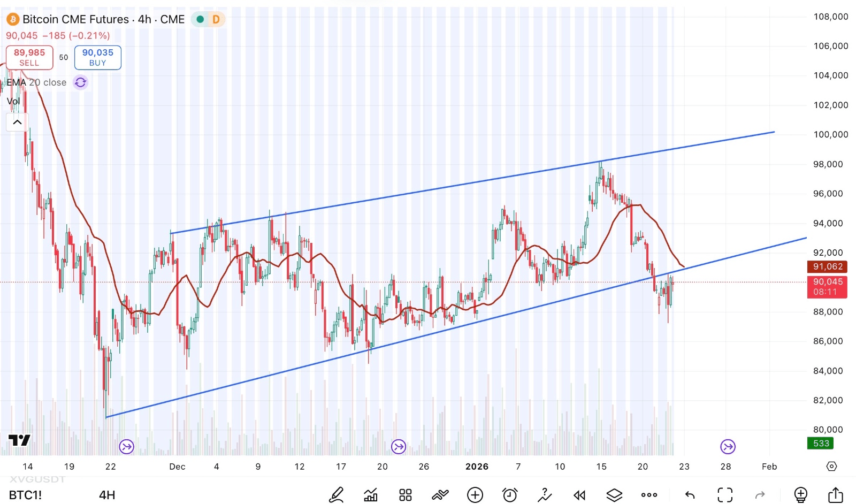Open chart settings hexagon icon
The image size is (856, 504).
(x=831, y=467)
